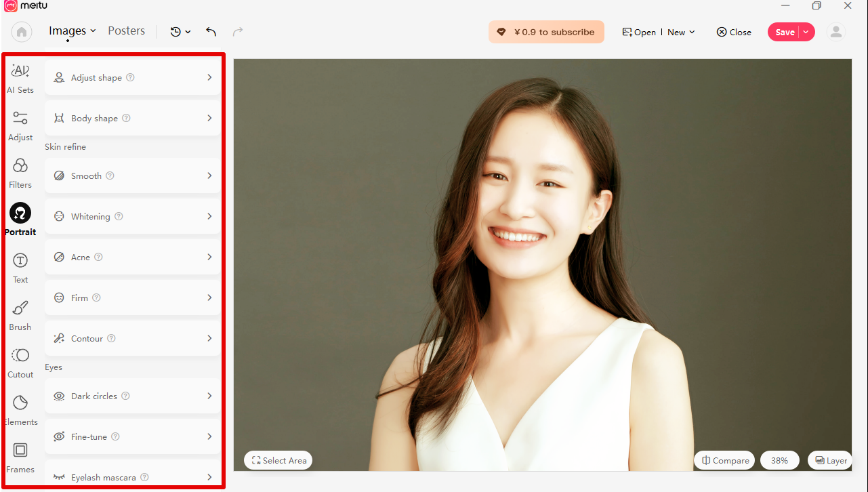Viewport: 868px width, 492px height.
Task: Click the Smooth help question mark
Action: click(x=110, y=176)
